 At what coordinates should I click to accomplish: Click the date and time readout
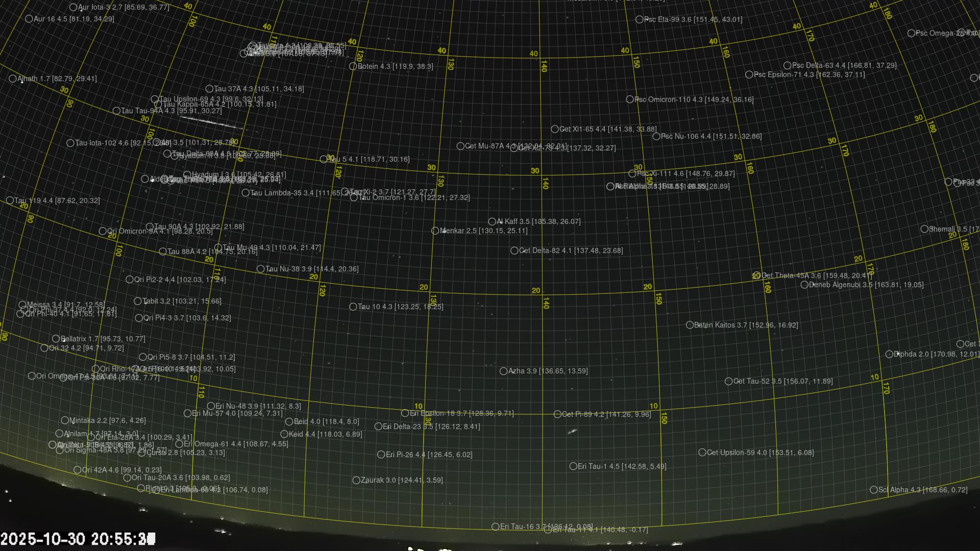click(x=78, y=539)
